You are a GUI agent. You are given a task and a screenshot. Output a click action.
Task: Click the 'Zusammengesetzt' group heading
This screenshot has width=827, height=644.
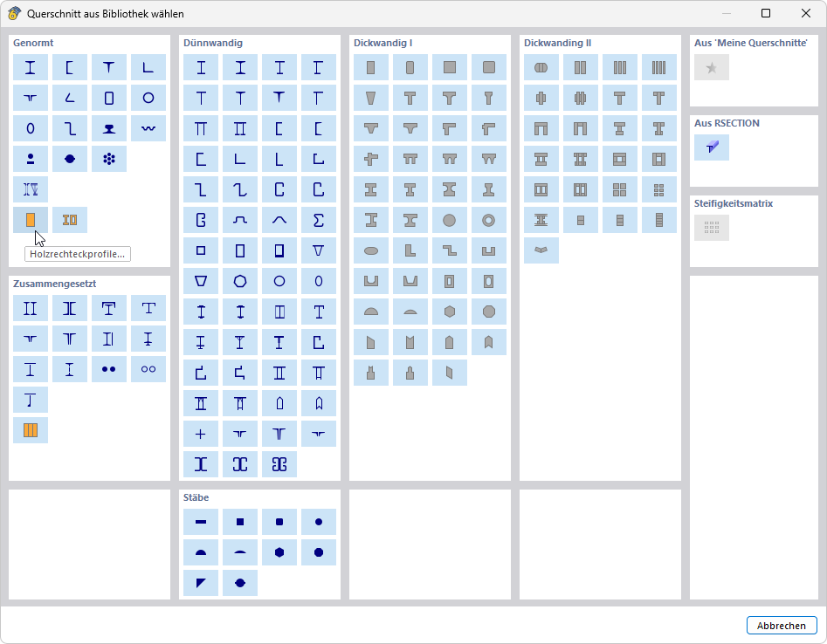pyautogui.click(x=55, y=284)
